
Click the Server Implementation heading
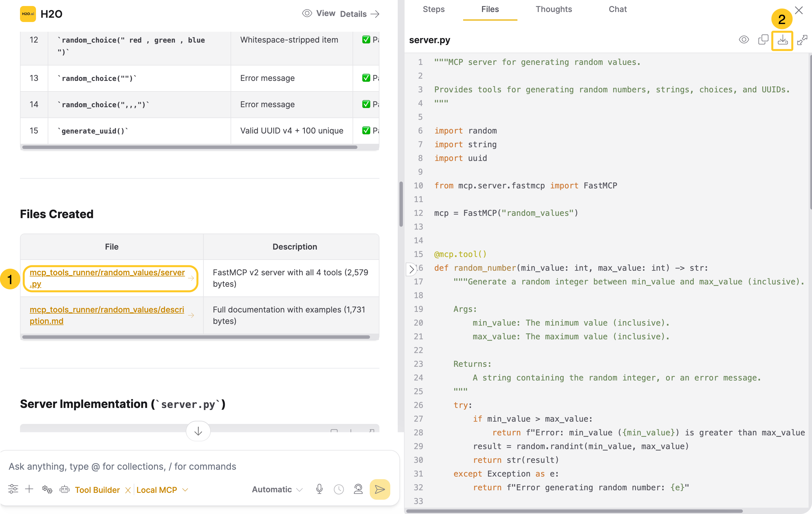123,404
